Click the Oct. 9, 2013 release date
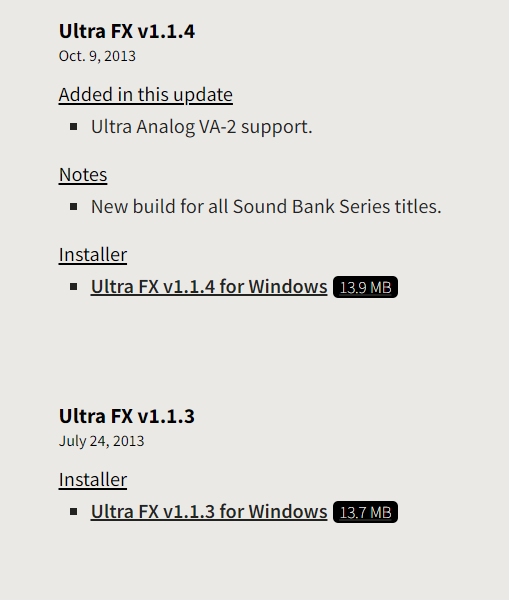509x600 pixels. [x=97, y=56]
